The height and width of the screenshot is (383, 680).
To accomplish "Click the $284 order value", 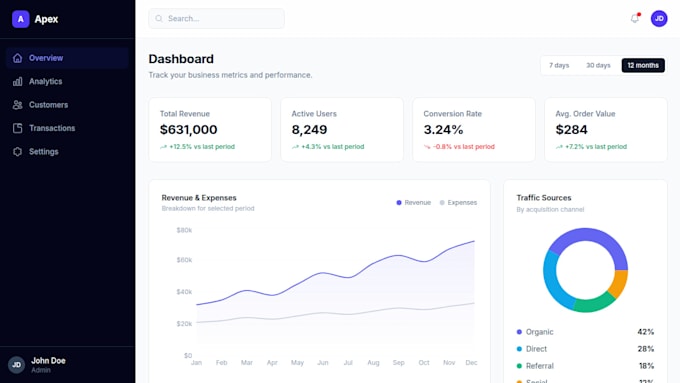I will pyautogui.click(x=571, y=130).
